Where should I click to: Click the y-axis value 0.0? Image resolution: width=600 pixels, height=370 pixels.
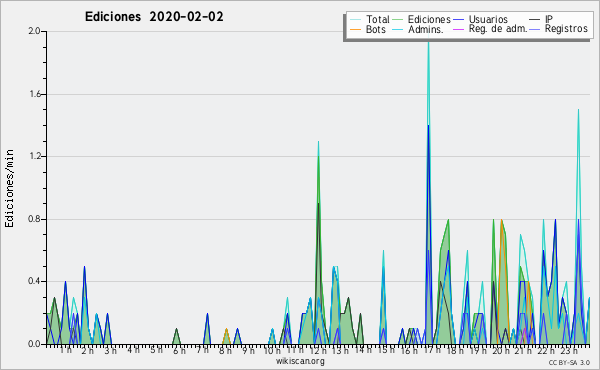tap(34, 344)
